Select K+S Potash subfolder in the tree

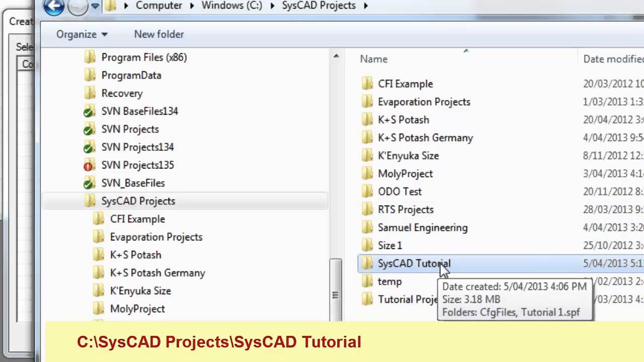135,255
